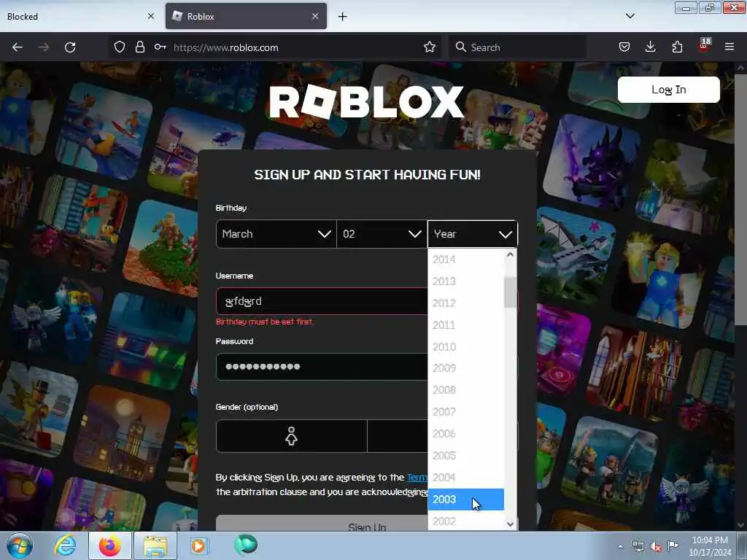This screenshot has height=560, width=747.
Task: Open the Firefox hamburger menu
Action: [729, 47]
